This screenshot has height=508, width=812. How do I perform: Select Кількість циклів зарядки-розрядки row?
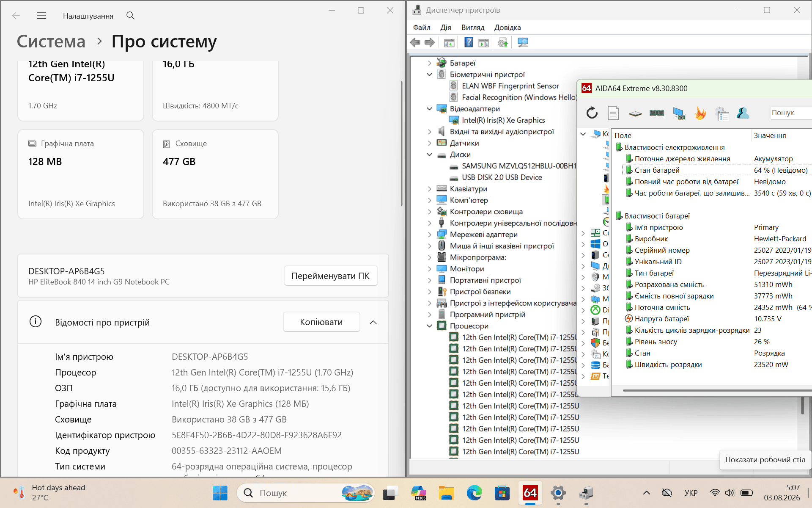717,330
